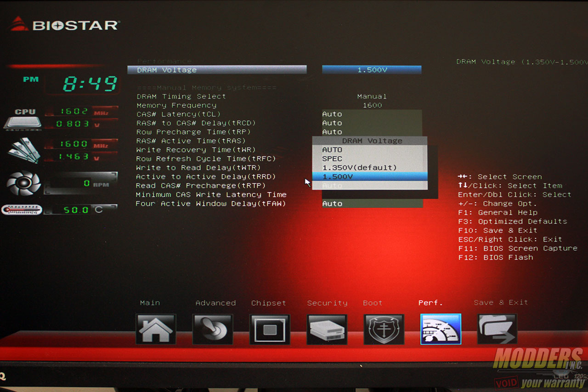Open the Boot shield icon
This screenshot has height=392, width=588.
[384, 329]
